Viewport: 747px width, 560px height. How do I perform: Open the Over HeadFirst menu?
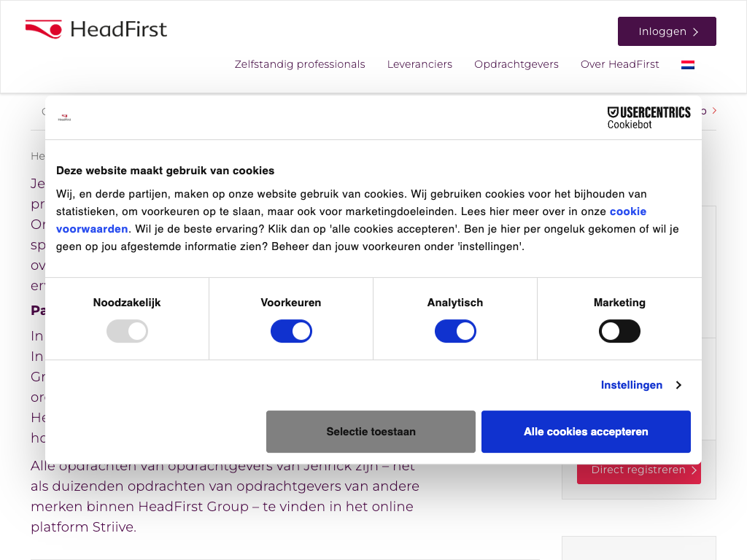[619, 64]
